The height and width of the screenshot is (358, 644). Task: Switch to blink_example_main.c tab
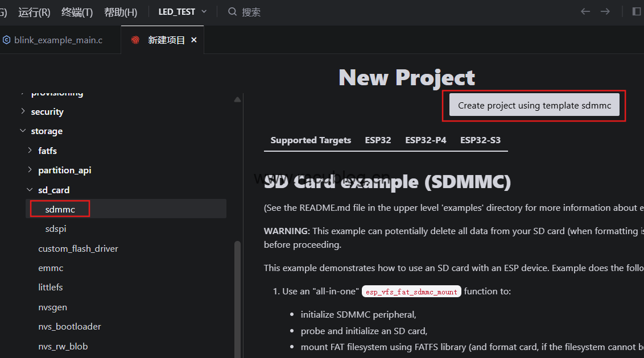(x=58, y=40)
